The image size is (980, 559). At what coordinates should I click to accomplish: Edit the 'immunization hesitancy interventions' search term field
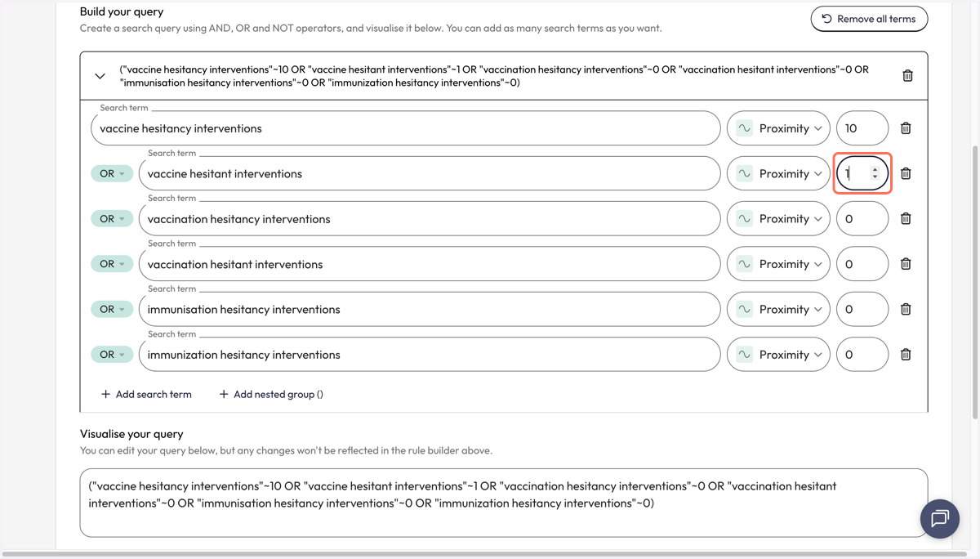coord(430,355)
